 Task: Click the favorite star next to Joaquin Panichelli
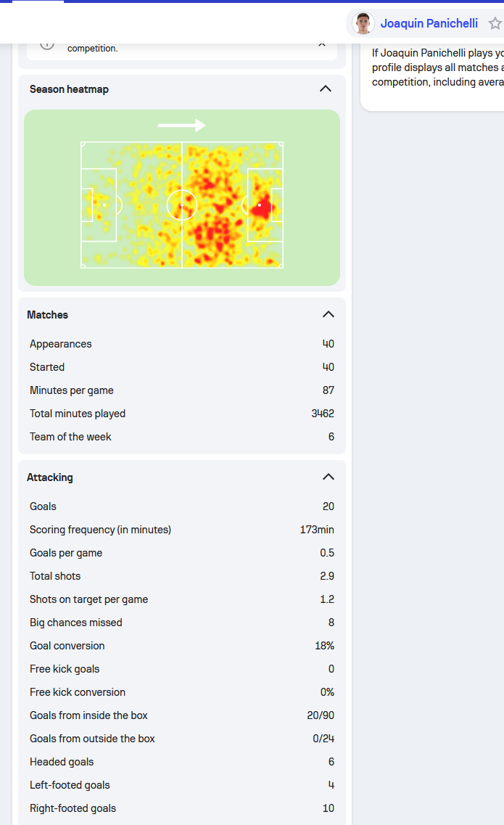pyautogui.click(x=495, y=23)
